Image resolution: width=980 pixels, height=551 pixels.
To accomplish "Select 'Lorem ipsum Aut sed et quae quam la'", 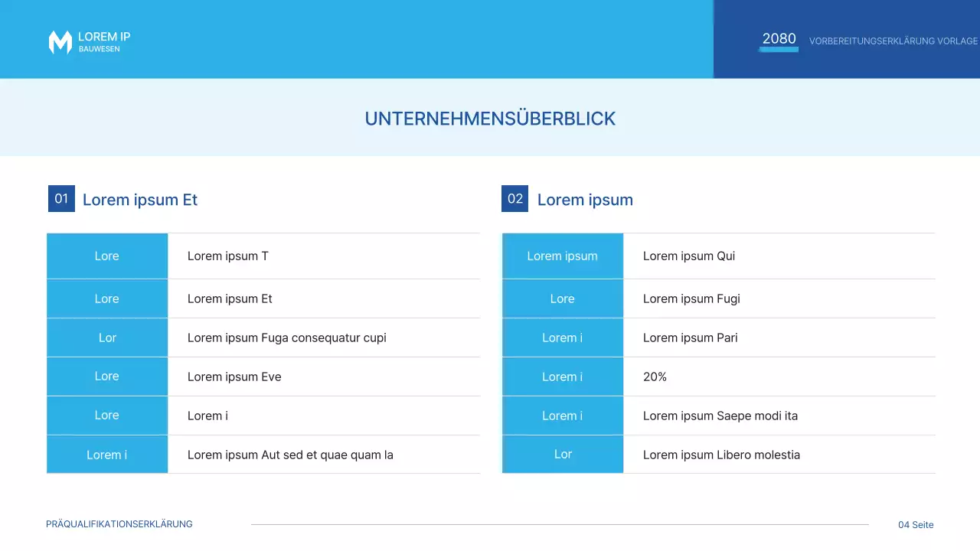I will 290,455.
